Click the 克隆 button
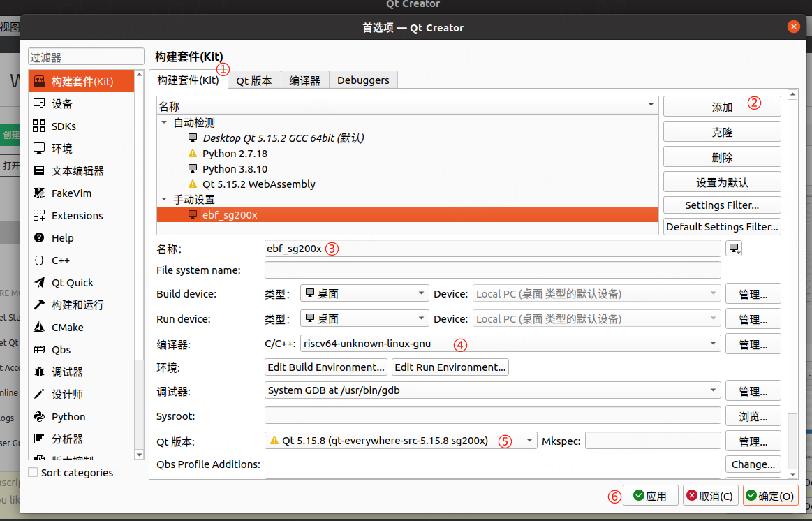The image size is (812, 521). point(722,132)
